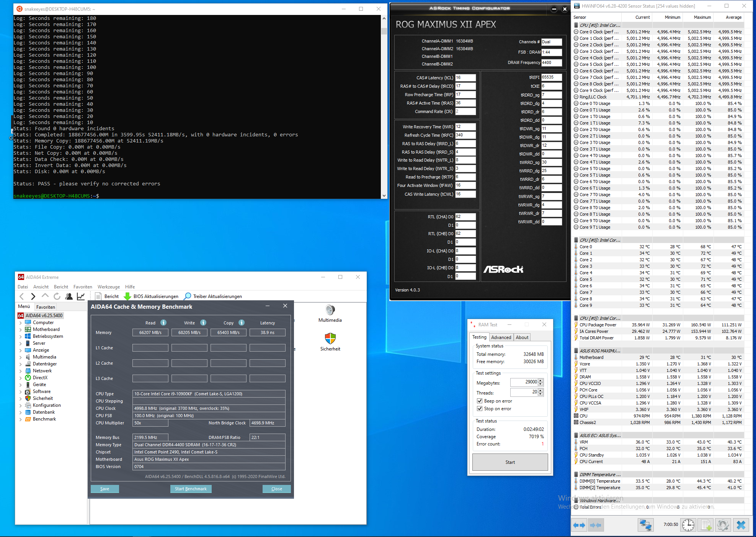Open the Werkzeuge menu
Image resolution: width=756 pixels, height=537 pixels.
[x=108, y=287]
